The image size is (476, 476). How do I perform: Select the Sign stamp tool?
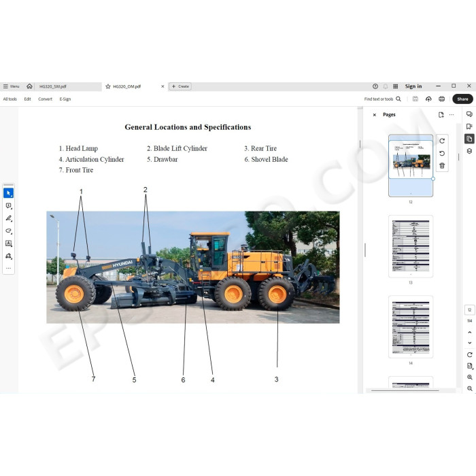(x=8, y=256)
